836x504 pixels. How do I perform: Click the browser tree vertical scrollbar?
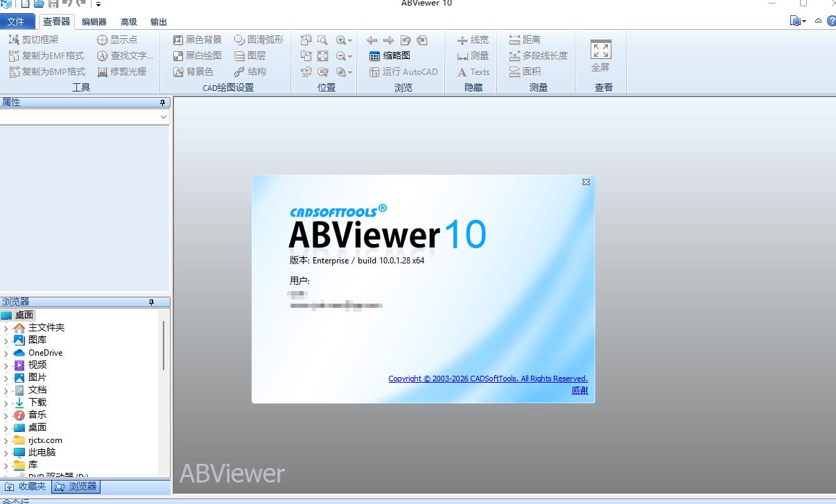164,345
